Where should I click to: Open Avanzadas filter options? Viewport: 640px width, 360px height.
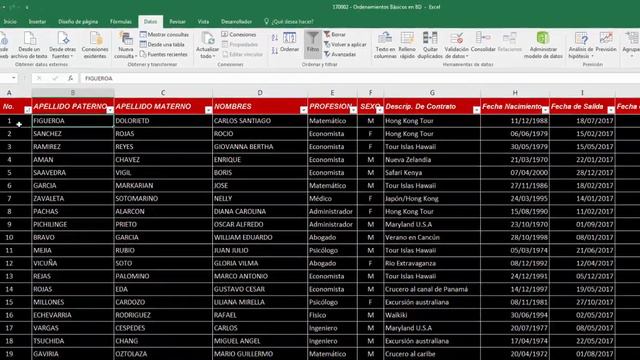tap(340, 54)
